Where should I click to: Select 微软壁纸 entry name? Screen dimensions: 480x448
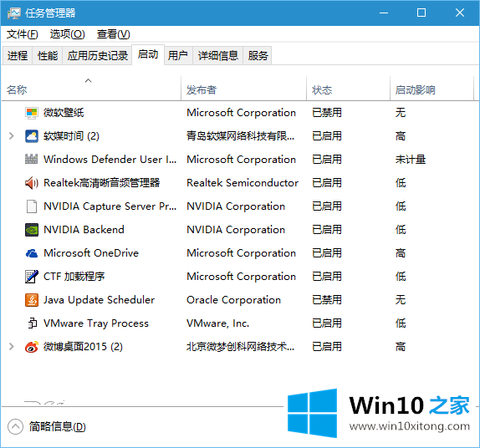[64, 113]
